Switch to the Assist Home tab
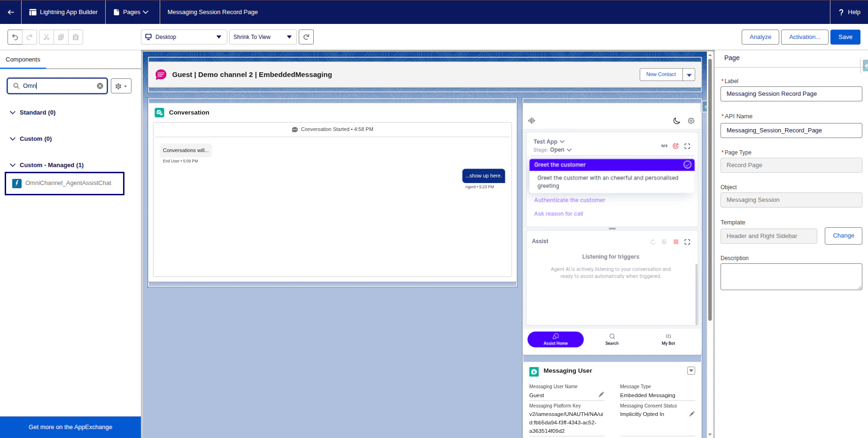This screenshot has width=868, height=438. tap(555, 339)
